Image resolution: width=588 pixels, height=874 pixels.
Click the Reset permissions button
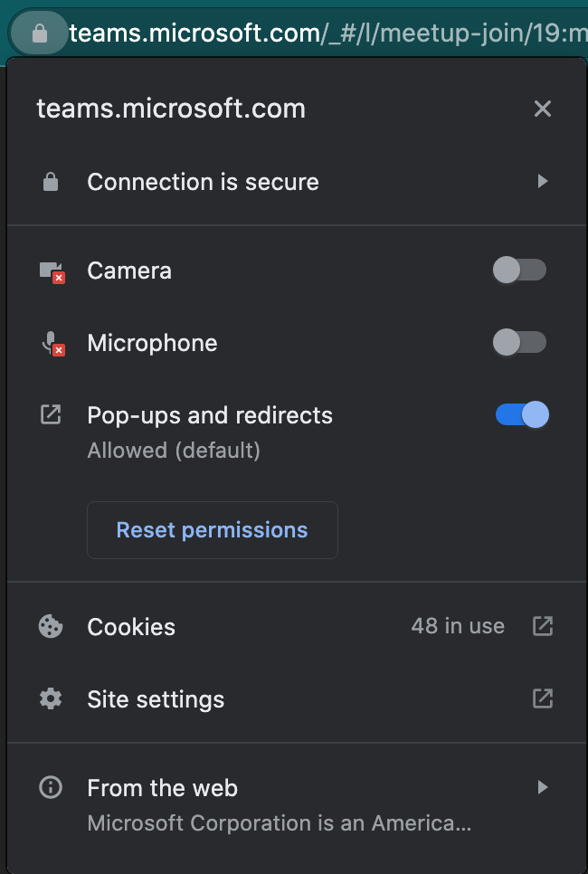click(213, 530)
